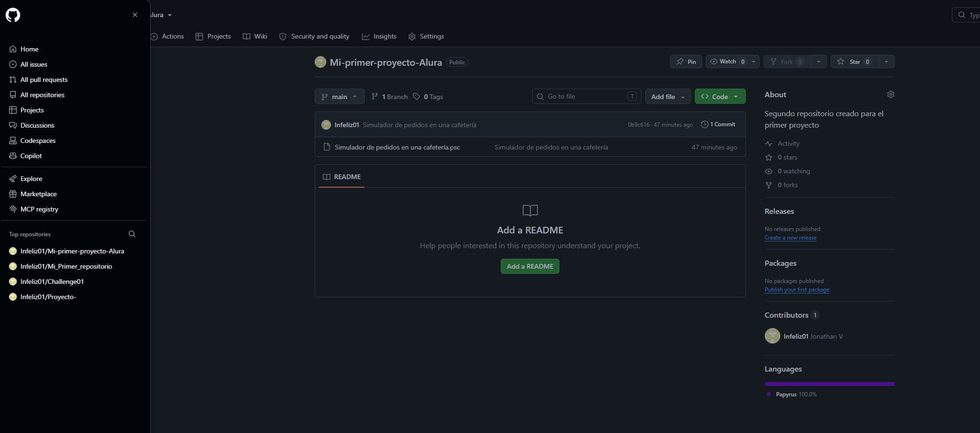Open the Security and quality tab
980x433 pixels.
314,36
